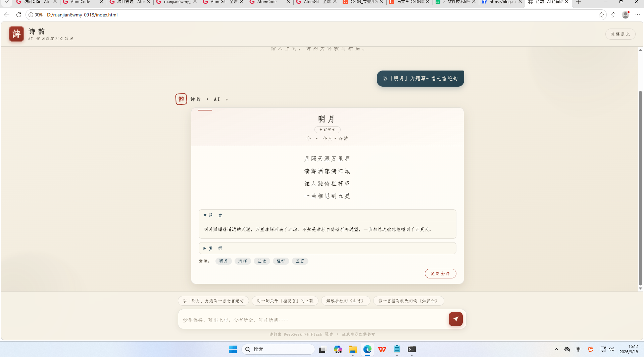Collapse the 译文 translation section
Viewport: 644px width, 357px height.
[327, 215]
